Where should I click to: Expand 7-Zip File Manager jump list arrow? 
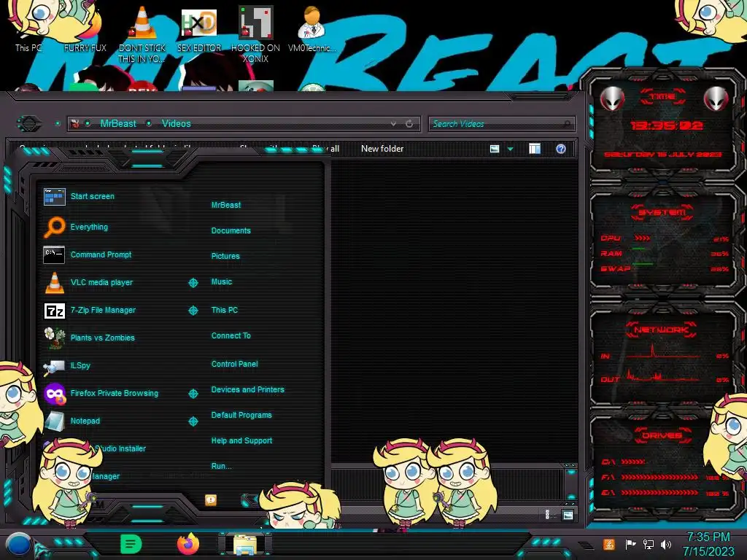click(193, 311)
